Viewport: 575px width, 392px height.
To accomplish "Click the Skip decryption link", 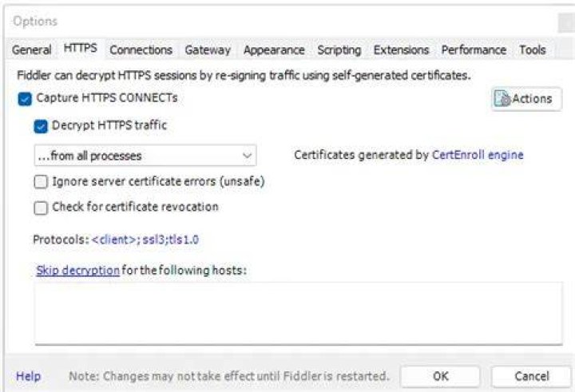I will click(x=77, y=271).
